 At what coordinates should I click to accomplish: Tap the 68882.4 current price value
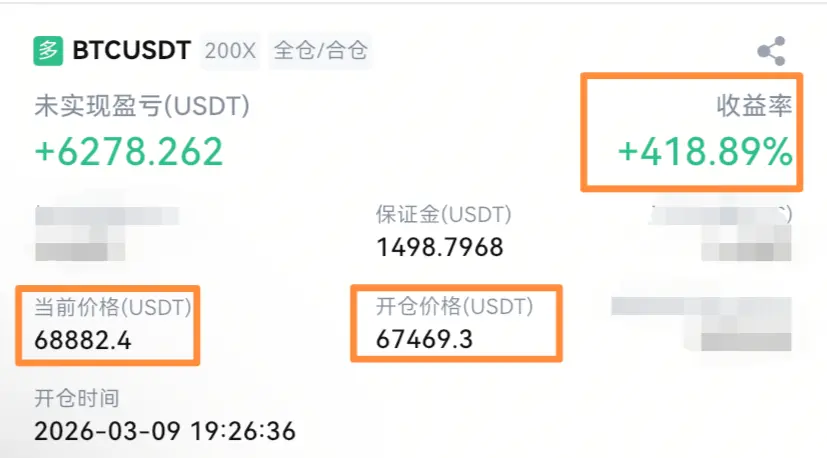pyautogui.click(x=83, y=340)
